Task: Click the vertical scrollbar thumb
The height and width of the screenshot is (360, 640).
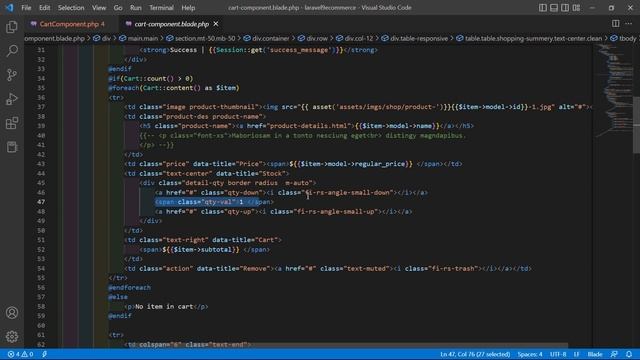Action: click(636, 124)
